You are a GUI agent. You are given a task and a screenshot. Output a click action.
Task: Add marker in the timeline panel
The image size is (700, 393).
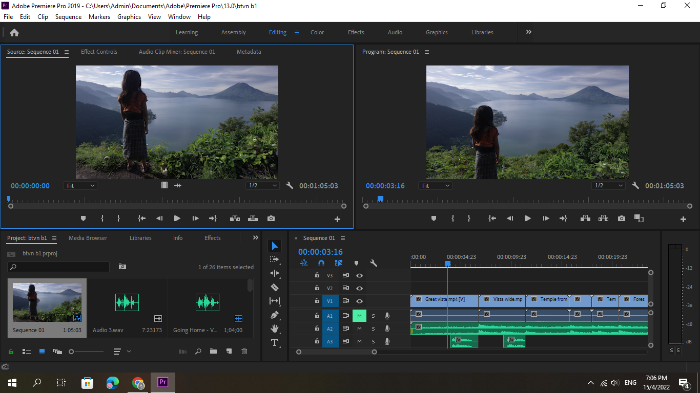pos(356,263)
